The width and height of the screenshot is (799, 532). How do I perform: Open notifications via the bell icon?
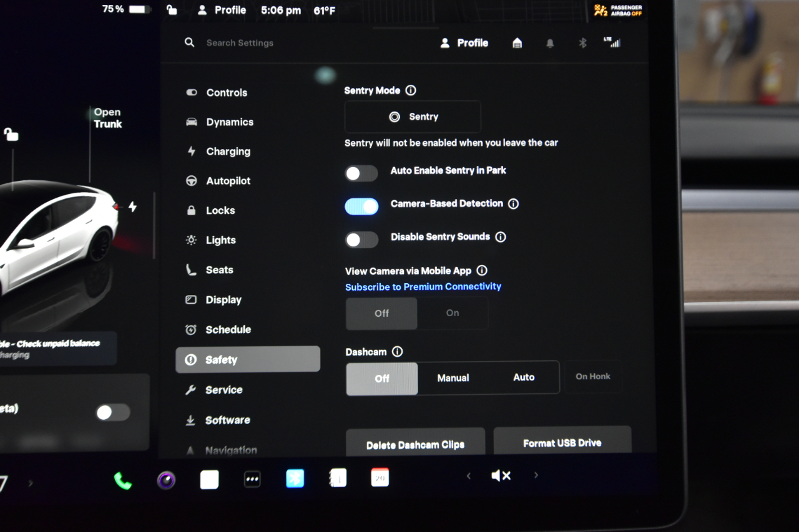tap(550, 42)
